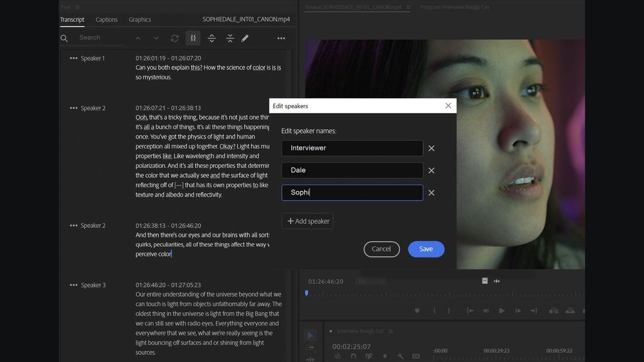Click the drag video only icon in source monitor

point(485,280)
